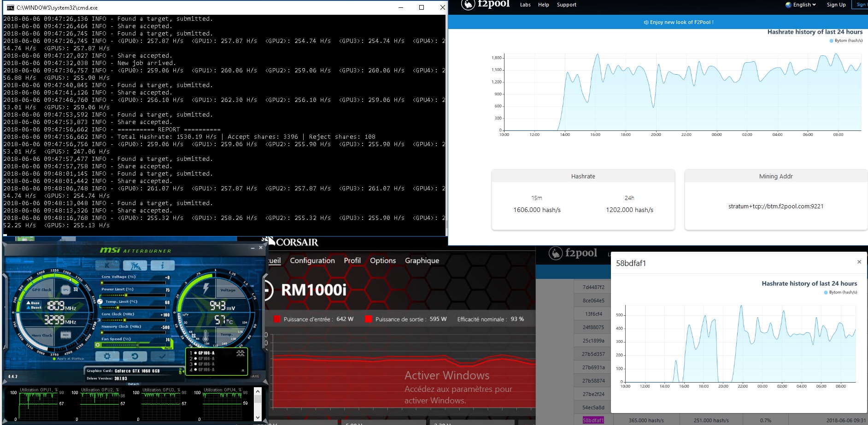This screenshot has height=425, width=868.
Task: Select GPU 2 GP106-A radio entry
Action: (203, 359)
